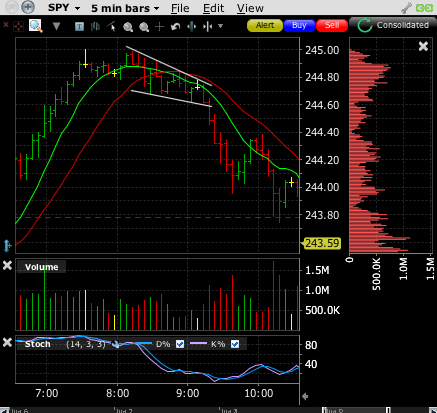Click the 244.00 price axis label
This screenshot has height=413, width=437.
coord(322,187)
